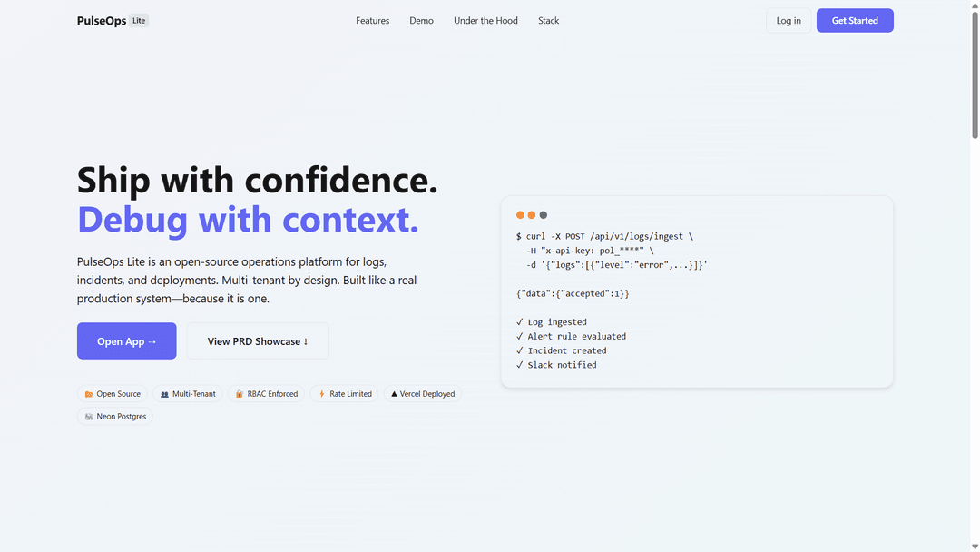
Task: Click the "Ship with confidence." headline
Action: point(258,180)
